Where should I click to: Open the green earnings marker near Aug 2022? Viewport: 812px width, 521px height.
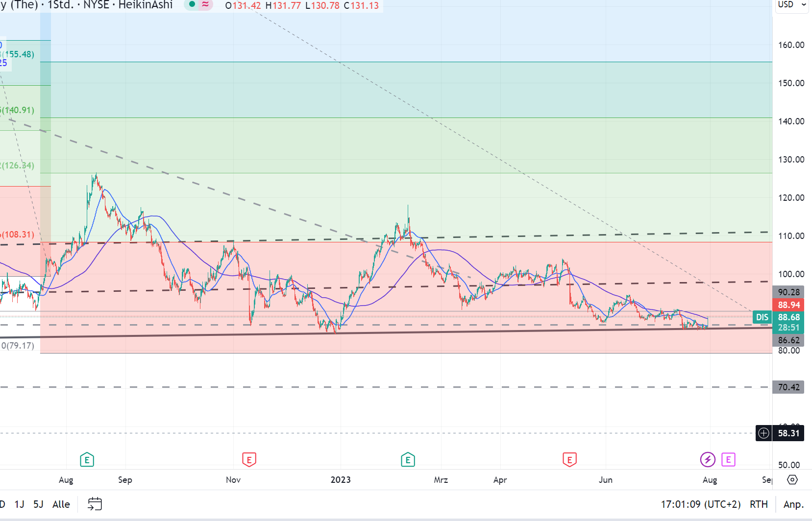coord(87,460)
